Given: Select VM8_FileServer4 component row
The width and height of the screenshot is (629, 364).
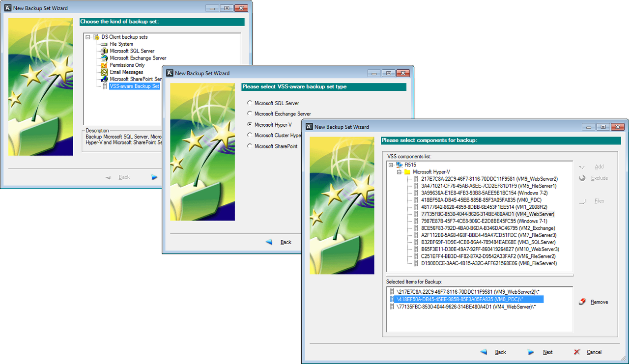Looking at the screenshot, I should tap(489, 263).
